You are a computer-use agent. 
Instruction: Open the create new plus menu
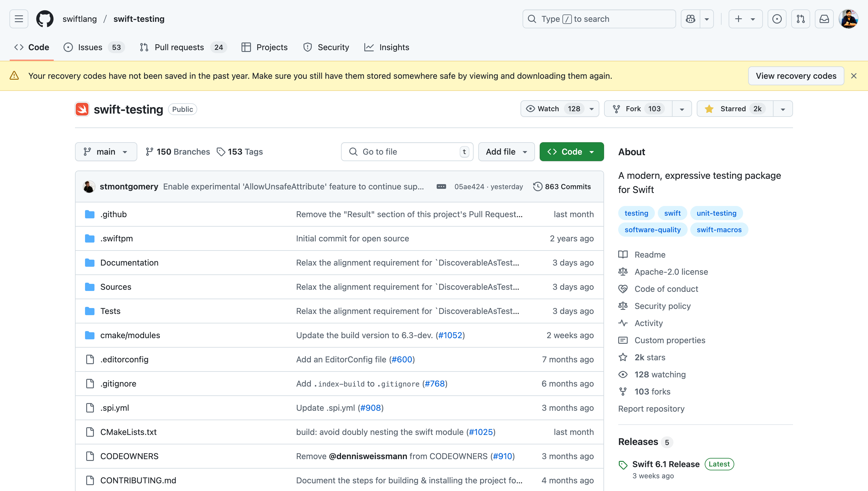coord(745,19)
